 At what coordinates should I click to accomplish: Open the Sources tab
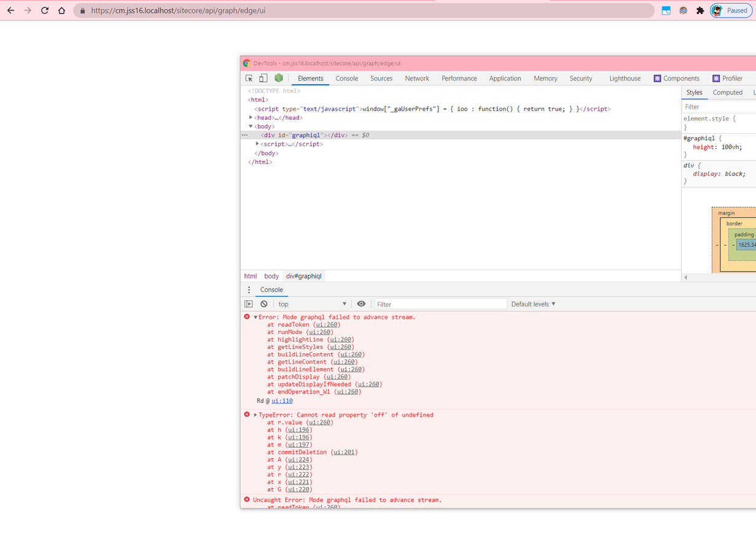pyautogui.click(x=381, y=79)
